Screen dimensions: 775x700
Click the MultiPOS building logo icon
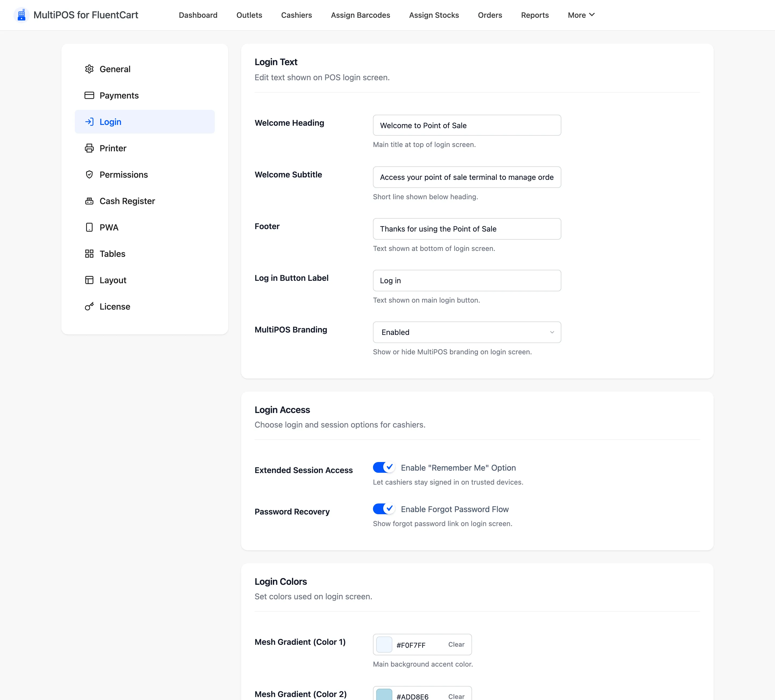tap(22, 15)
